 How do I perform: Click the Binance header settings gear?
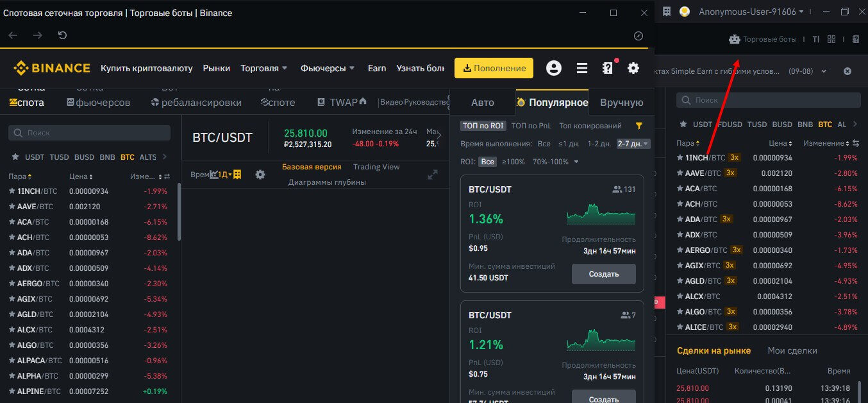pyautogui.click(x=633, y=68)
